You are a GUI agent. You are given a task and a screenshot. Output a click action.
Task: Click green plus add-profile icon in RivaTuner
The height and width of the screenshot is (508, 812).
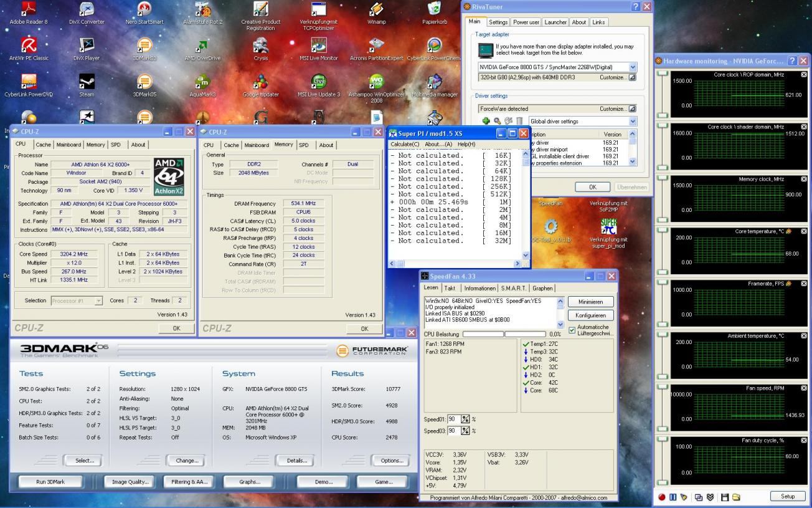coord(486,121)
